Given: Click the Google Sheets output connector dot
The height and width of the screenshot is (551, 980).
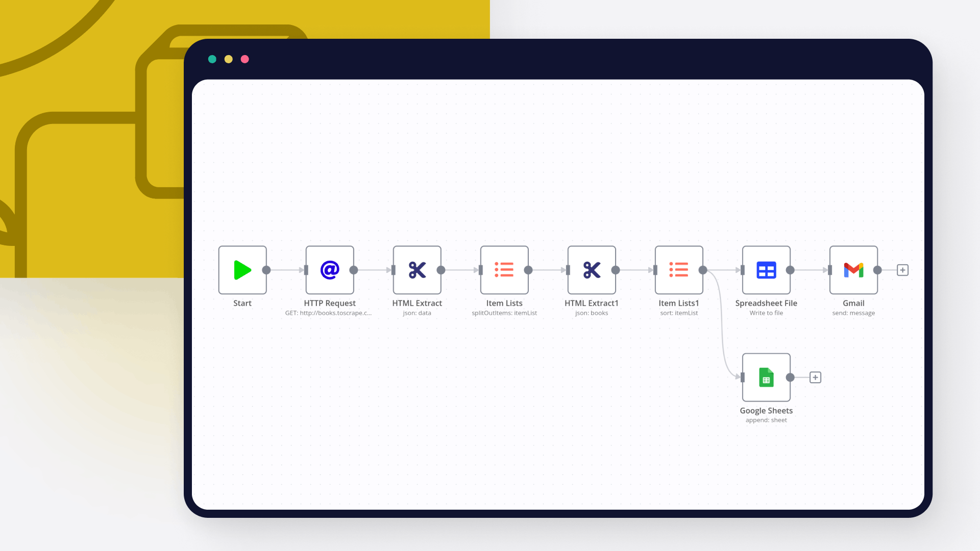Looking at the screenshot, I should pyautogui.click(x=790, y=378).
